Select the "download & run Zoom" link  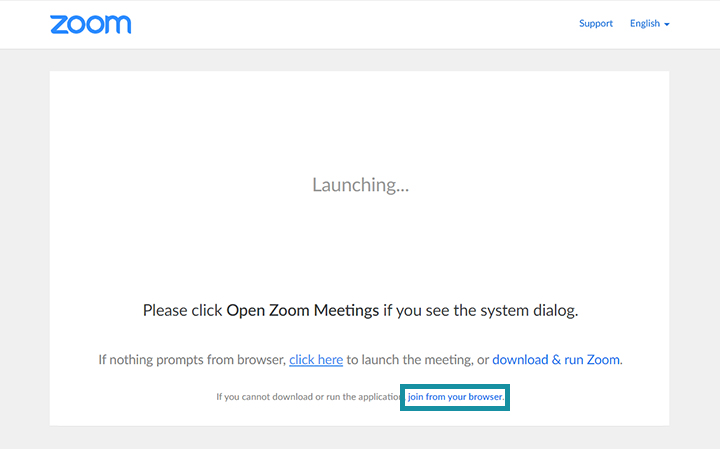pos(556,359)
